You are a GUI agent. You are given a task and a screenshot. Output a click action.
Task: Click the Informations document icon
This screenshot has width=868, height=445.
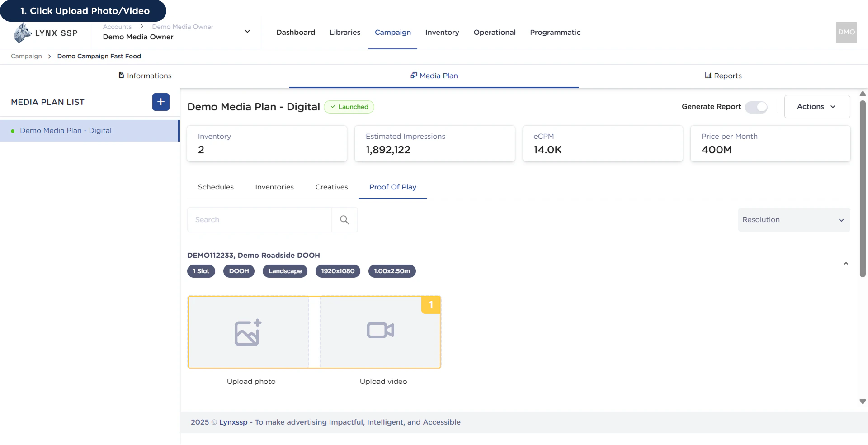pyautogui.click(x=121, y=75)
